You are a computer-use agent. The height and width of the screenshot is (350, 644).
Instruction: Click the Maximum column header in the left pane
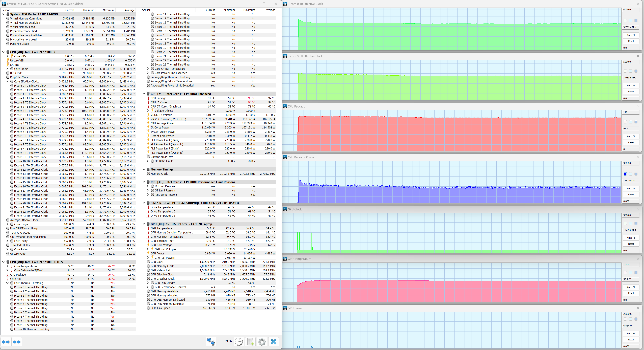tap(109, 10)
